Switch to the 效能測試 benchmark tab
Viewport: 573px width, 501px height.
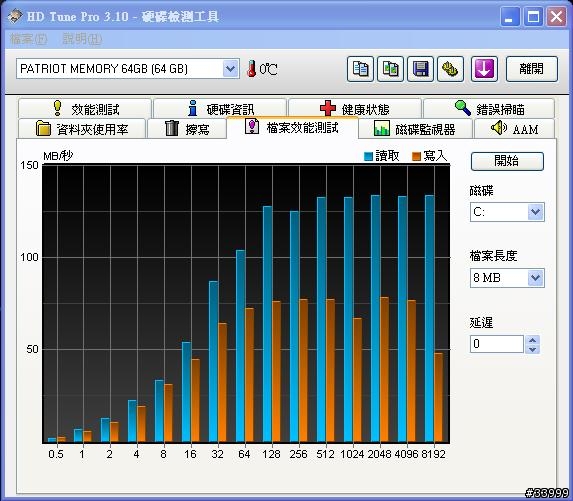84,109
